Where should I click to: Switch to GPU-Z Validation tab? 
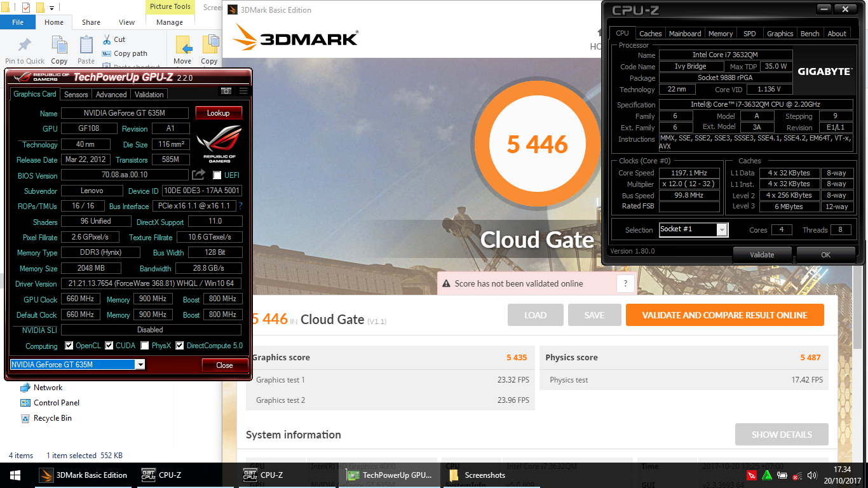click(x=149, y=95)
